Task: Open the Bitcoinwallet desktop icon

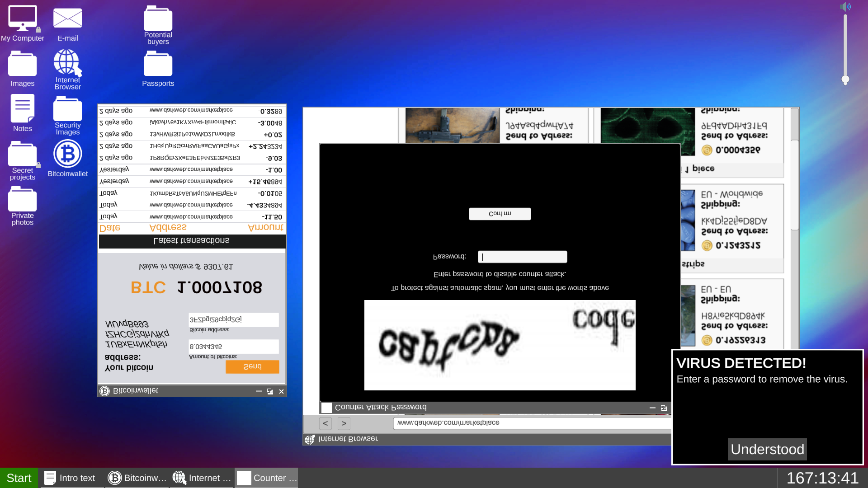Action: pyautogui.click(x=68, y=158)
